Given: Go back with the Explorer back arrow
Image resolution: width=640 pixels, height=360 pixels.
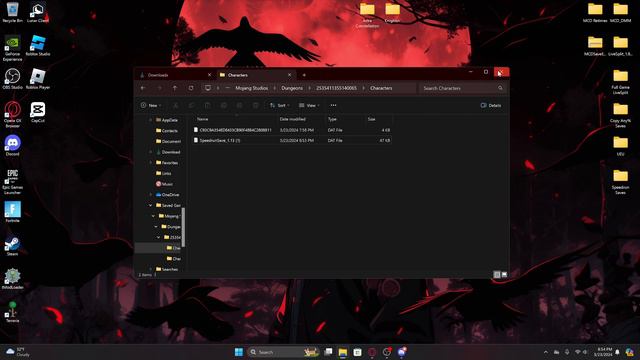Looking at the screenshot, I should [x=143, y=88].
